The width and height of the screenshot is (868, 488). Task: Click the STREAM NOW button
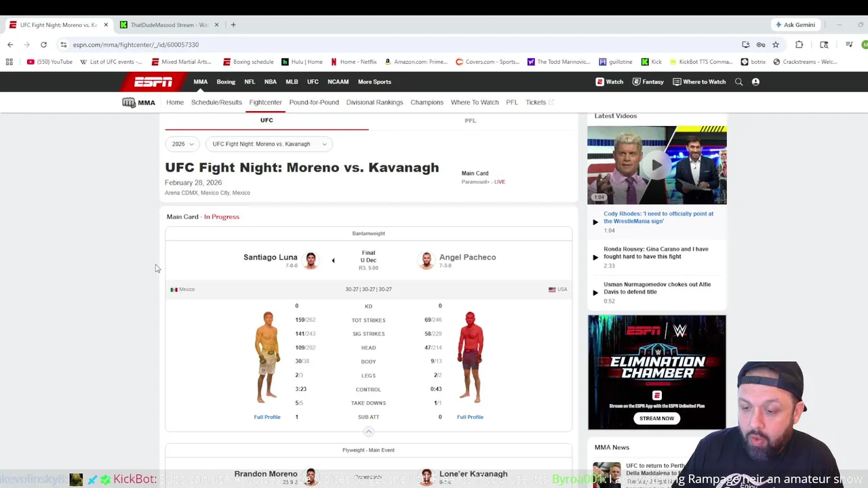tap(656, 418)
